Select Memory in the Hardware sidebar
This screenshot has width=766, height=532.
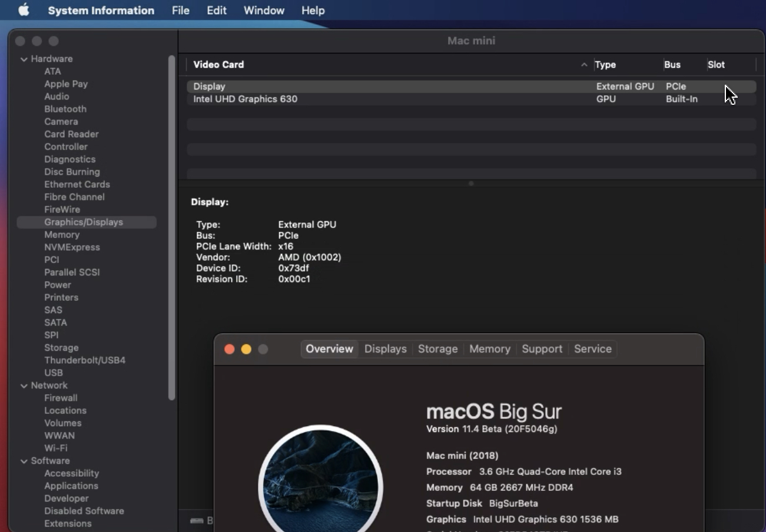(62, 234)
